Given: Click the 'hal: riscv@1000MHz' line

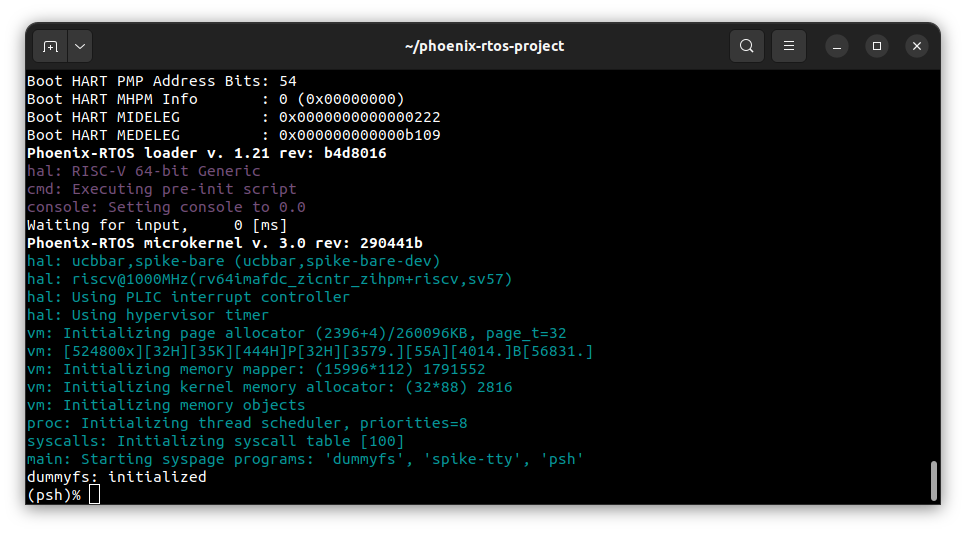Looking at the screenshot, I should 269,279.
